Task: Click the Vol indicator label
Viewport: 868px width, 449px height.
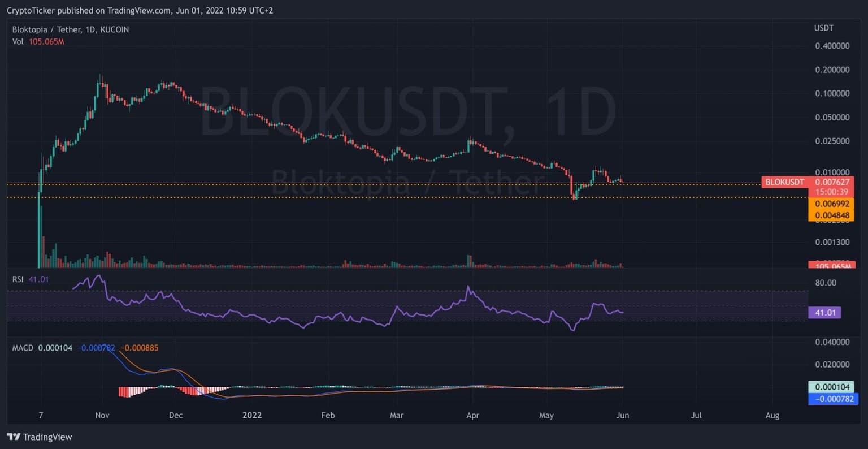Action: (18, 42)
